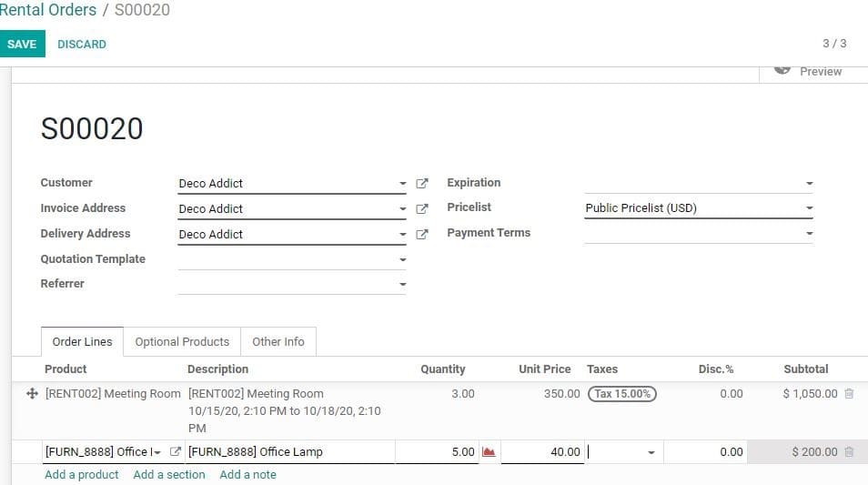
Task: Discard changes to the order
Action: [82, 45]
